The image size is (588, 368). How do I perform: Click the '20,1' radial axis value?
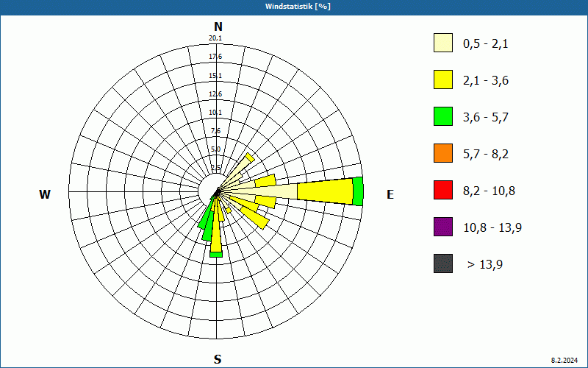point(215,38)
